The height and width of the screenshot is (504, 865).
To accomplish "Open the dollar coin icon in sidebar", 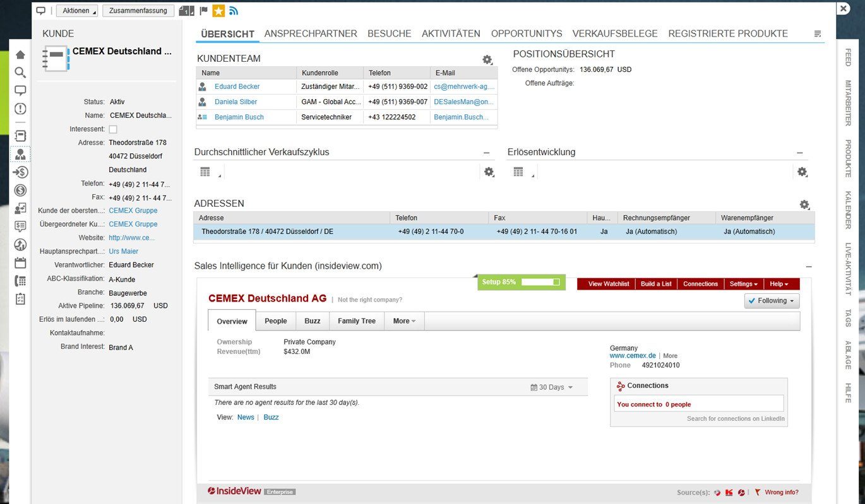I will 20,190.
